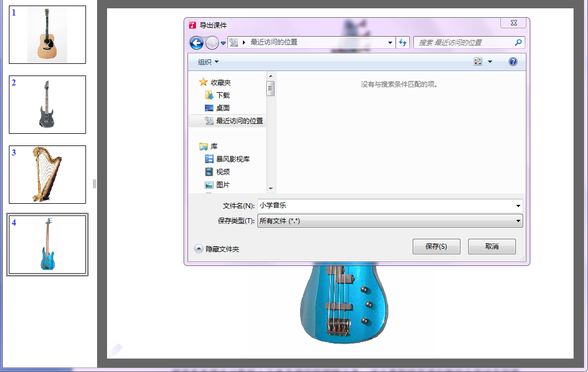Select 桌面 in the navigation pane
This screenshot has width=588, height=372.
(222, 108)
